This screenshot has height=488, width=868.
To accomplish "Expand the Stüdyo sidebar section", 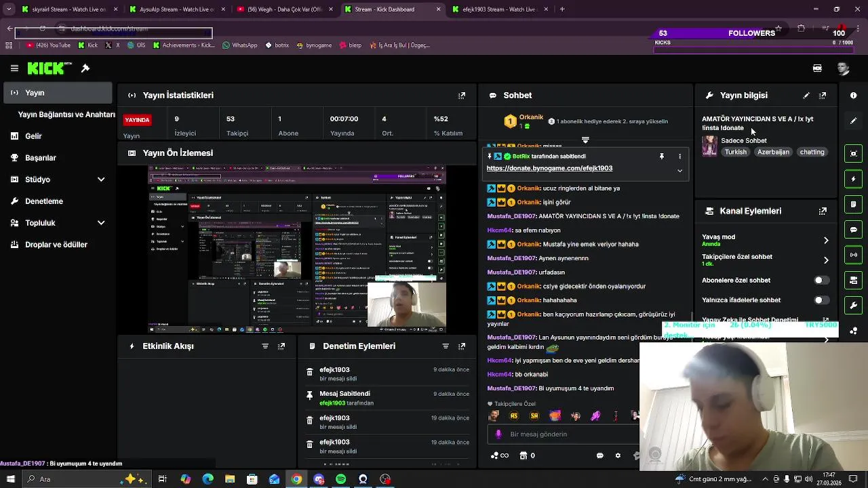I will pos(101,180).
